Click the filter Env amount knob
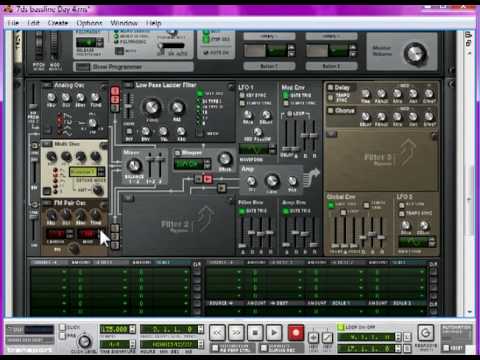The image size is (480, 360). coord(146,131)
